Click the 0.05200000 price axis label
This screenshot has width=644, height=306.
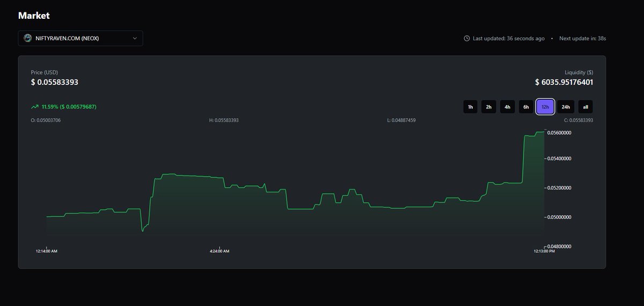point(559,188)
